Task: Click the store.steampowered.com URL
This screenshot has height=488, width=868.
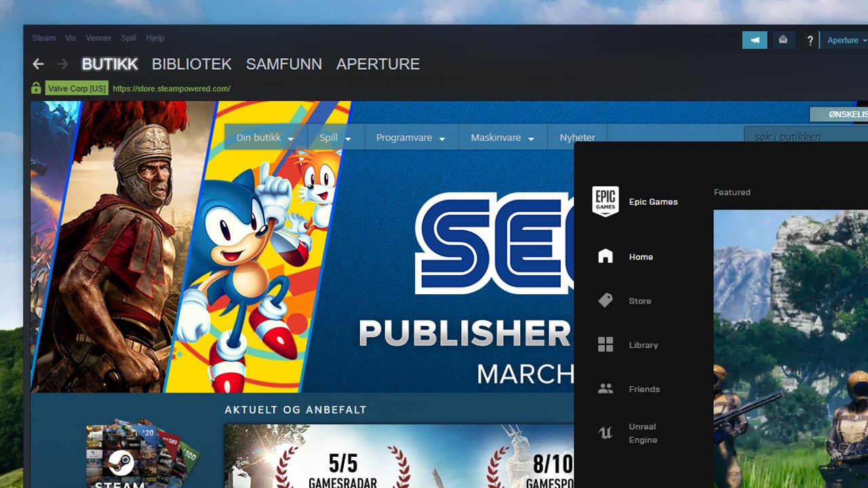Action: coord(172,89)
